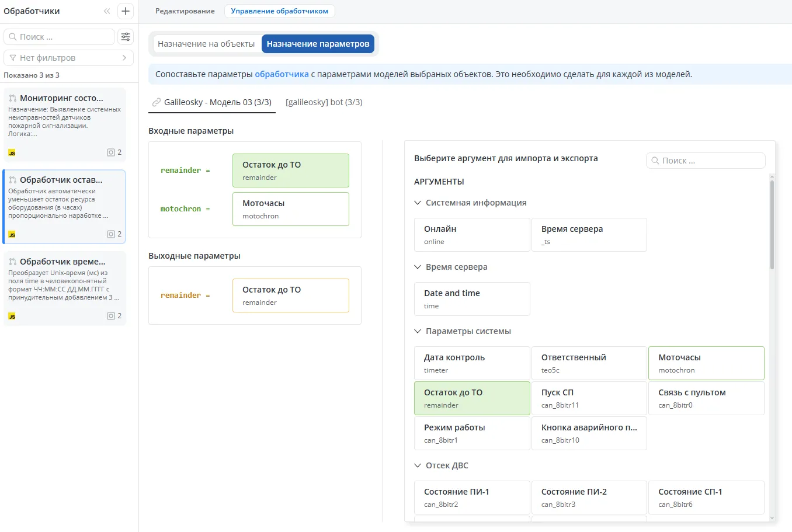792x532 pixels.
Task: Click the objects counter icon on Мониторинг card
Action: click(110, 152)
